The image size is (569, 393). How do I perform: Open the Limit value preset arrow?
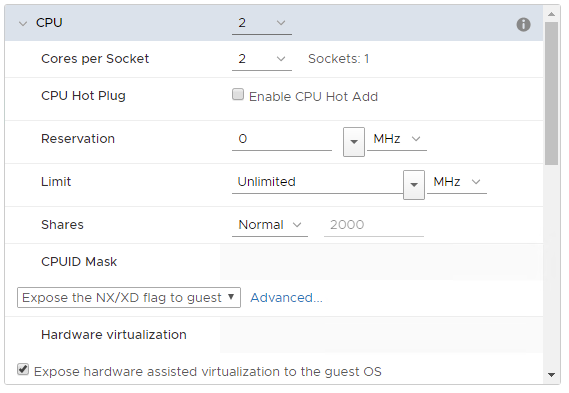pyautogui.click(x=414, y=185)
